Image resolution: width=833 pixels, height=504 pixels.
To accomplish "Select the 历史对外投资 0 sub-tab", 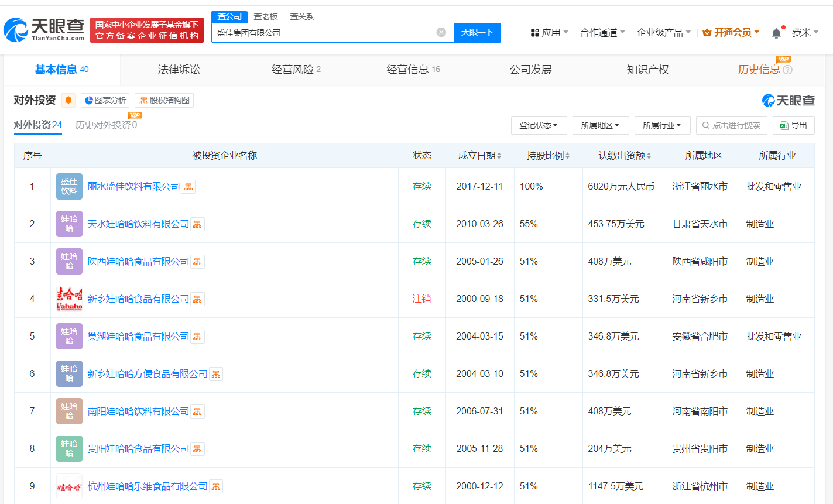I will (x=106, y=125).
